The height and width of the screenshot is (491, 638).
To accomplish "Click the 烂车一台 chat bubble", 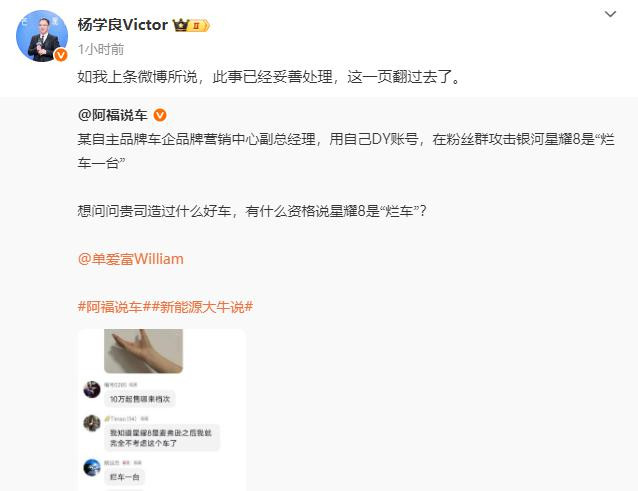I will 125,477.
